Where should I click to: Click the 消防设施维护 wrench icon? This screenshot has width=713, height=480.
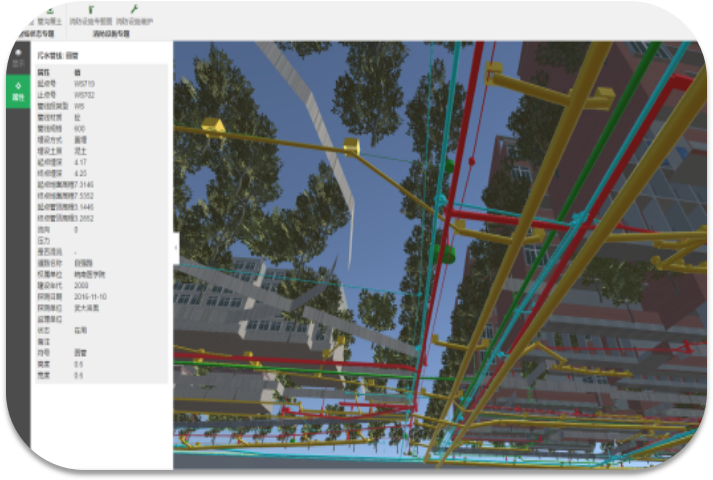click(x=134, y=15)
